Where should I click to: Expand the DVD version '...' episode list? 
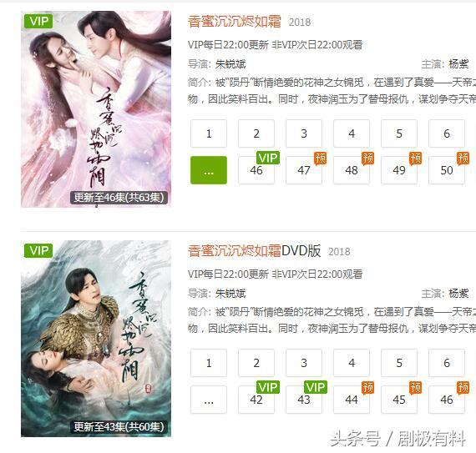[209, 400]
